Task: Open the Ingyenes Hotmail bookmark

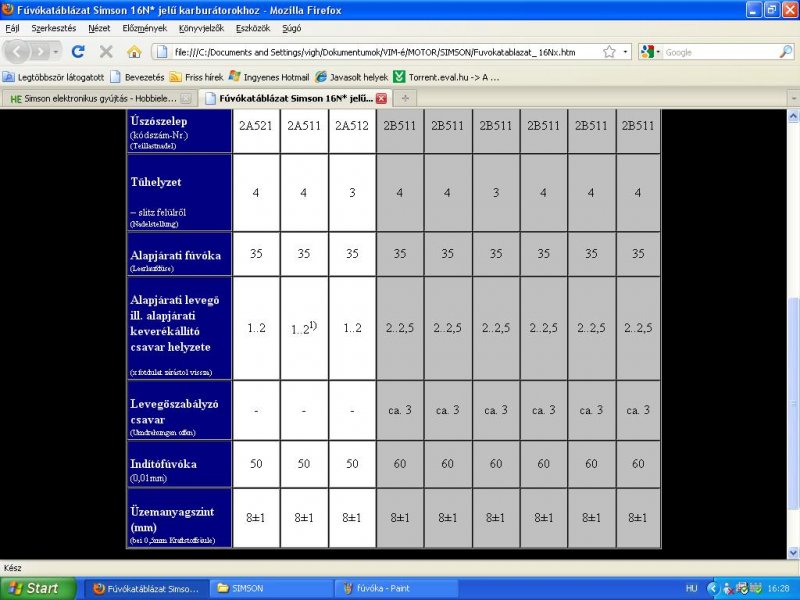Action: pyautogui.click(x=269, y=77)
